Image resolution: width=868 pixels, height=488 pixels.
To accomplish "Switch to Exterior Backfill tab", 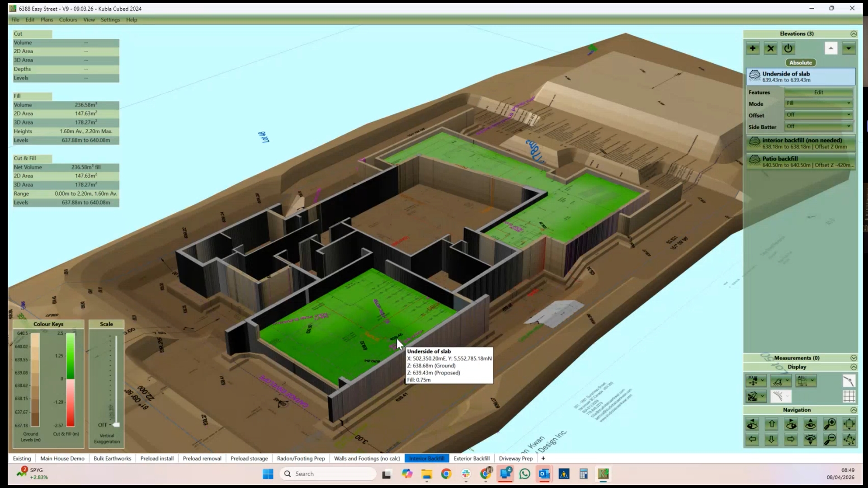I will point(472,458).
